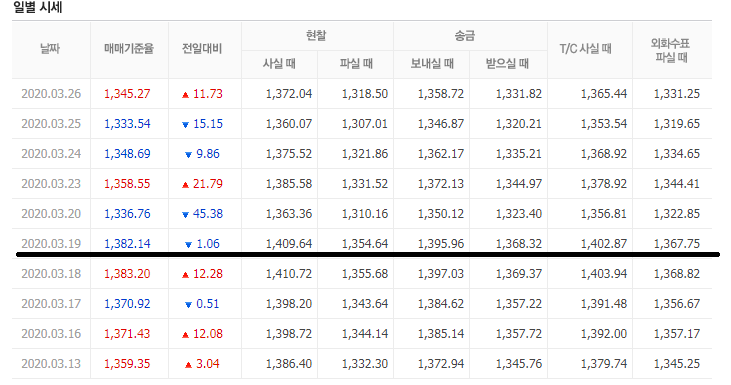This screenshot has height=385, width=731.
Task: Click remittance receive value 1,369.37
Action: point(519,274)
